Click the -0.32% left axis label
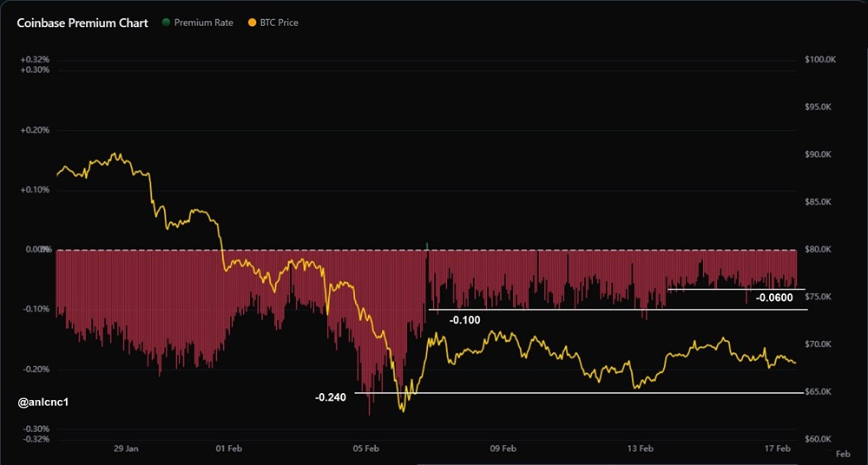Viewport: 868px width, 465px height. point(37,439)
